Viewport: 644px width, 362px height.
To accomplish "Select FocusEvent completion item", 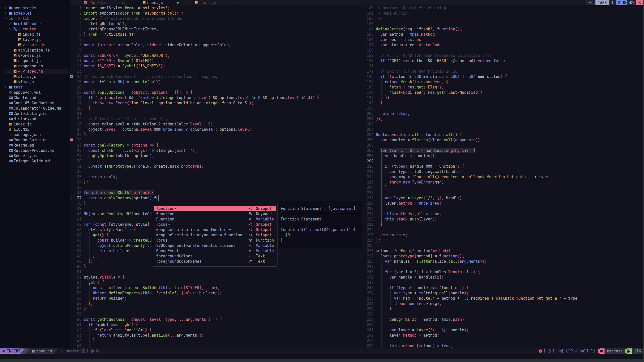I will 215,251.
